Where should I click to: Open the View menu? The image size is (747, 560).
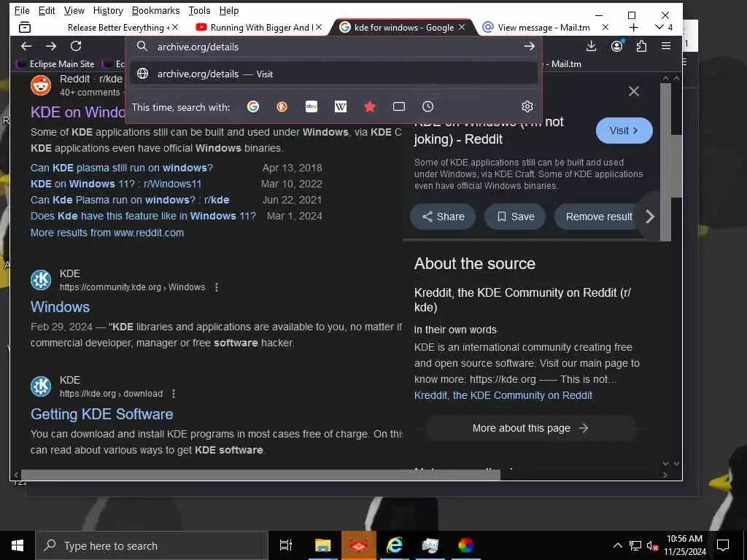[x=74, y=10]
